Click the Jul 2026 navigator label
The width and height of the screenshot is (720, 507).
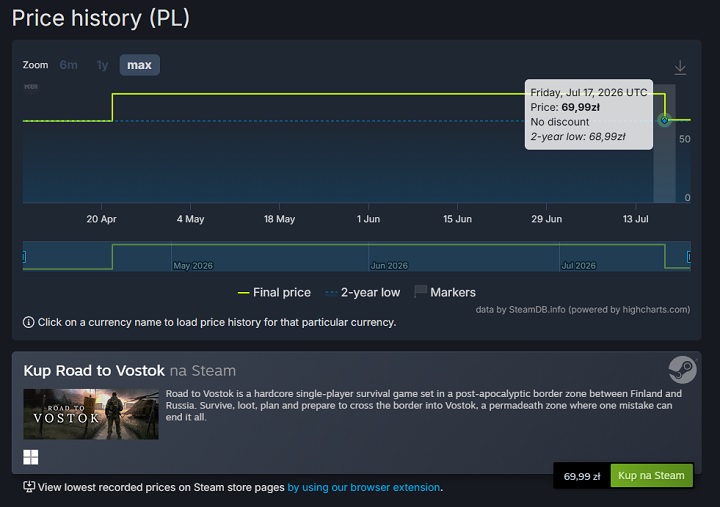[x=579, y=265]
